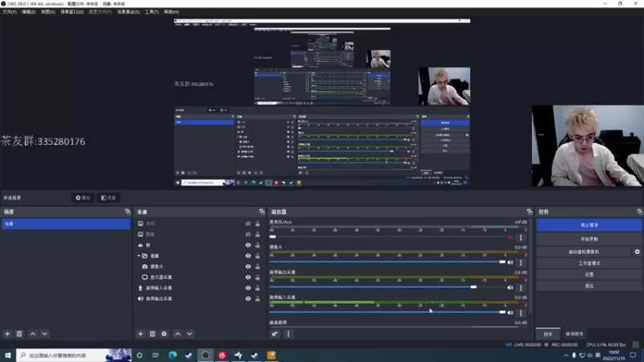Click the 退出 button

[x=589, y=286]
